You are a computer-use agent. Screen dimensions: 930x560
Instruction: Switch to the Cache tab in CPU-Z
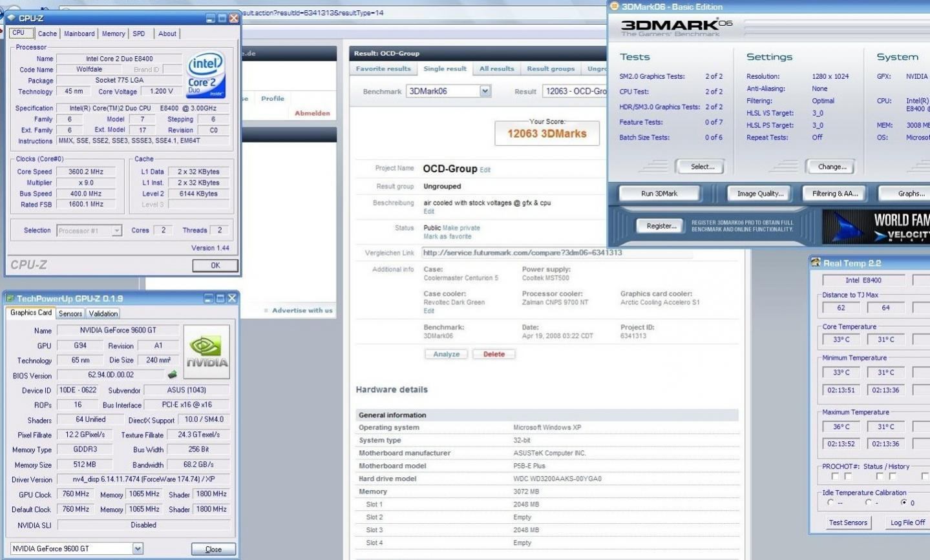point(47,34)
